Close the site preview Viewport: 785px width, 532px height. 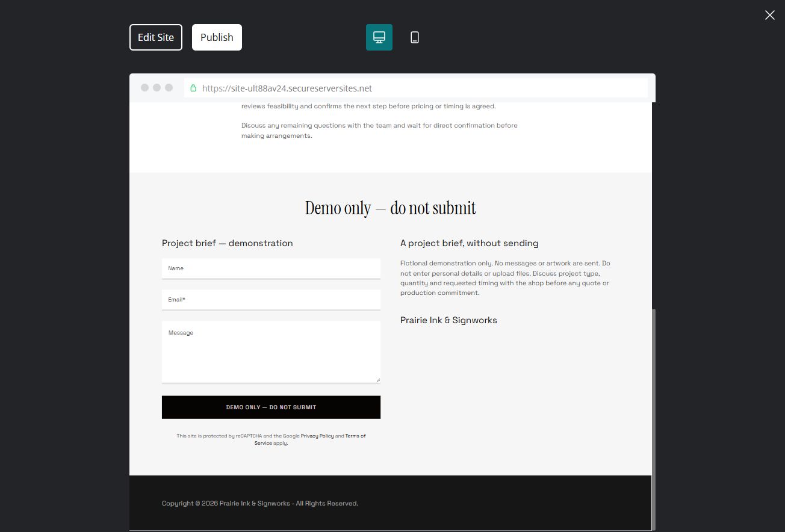tap(769, 15)
